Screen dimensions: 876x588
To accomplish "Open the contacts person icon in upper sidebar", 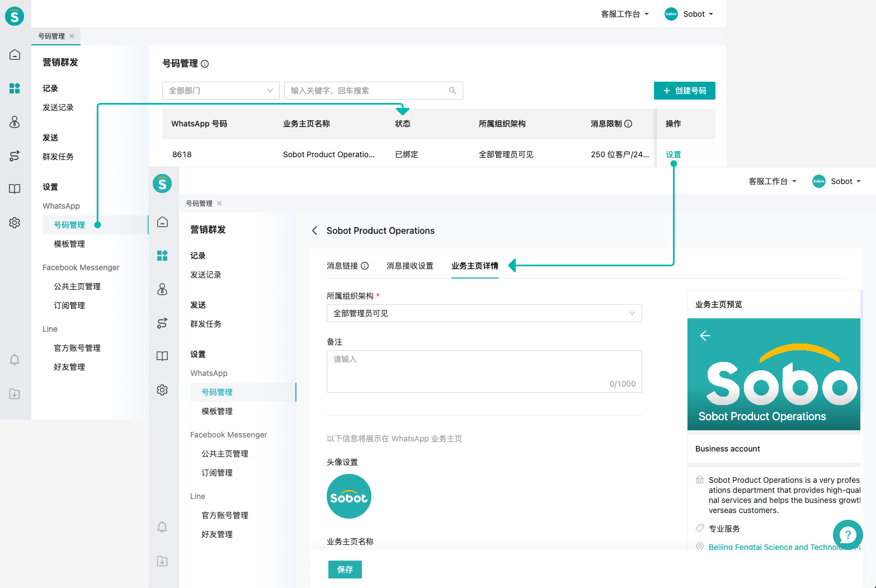I will tap(15, 122).
